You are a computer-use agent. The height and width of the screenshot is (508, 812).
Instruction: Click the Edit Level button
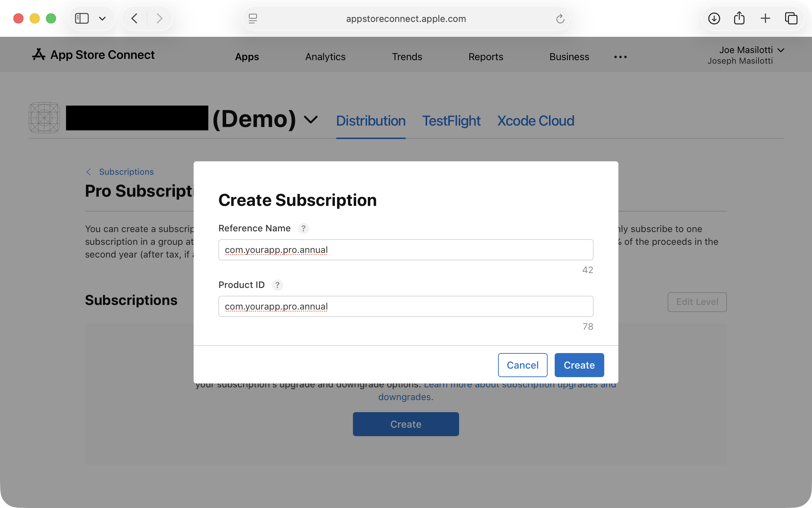point(697,302)
